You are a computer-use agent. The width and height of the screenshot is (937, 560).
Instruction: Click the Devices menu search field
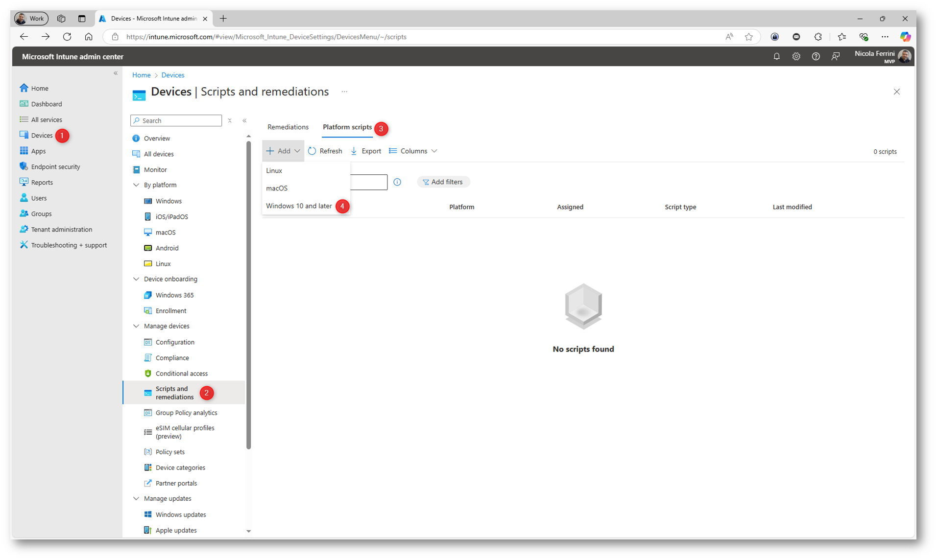[x=176, y=121]
